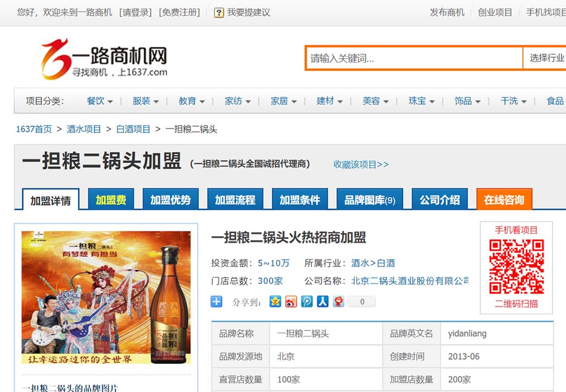Open the 珠宝 category dropdown

click(421, 101)
